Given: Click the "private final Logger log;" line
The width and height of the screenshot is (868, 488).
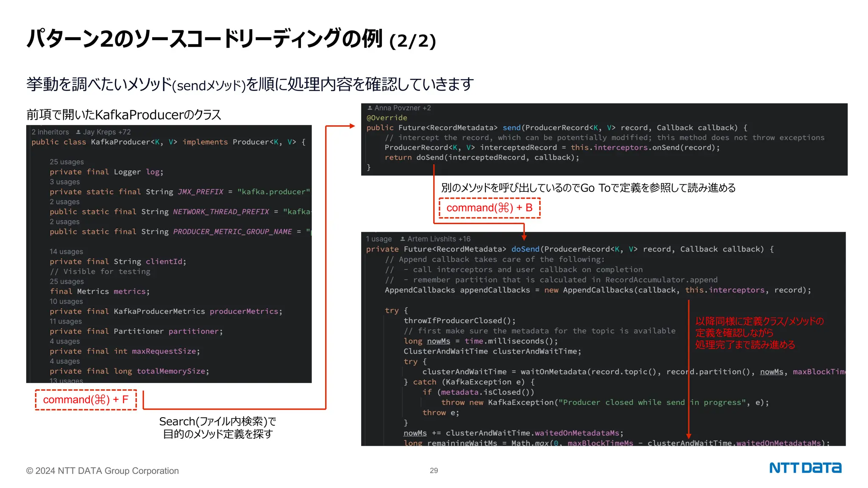Looking at the screenshot, I should point(106,172).
